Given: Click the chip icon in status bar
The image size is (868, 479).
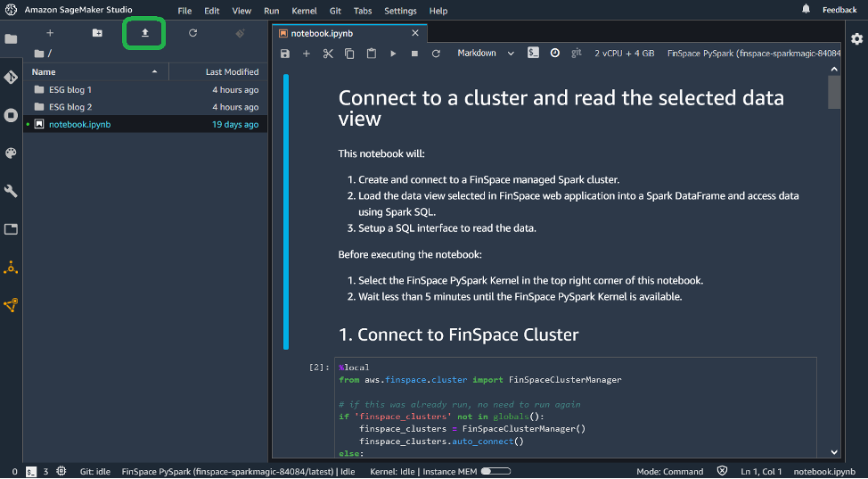Looking at the screenshot, I should pos(61,471).
